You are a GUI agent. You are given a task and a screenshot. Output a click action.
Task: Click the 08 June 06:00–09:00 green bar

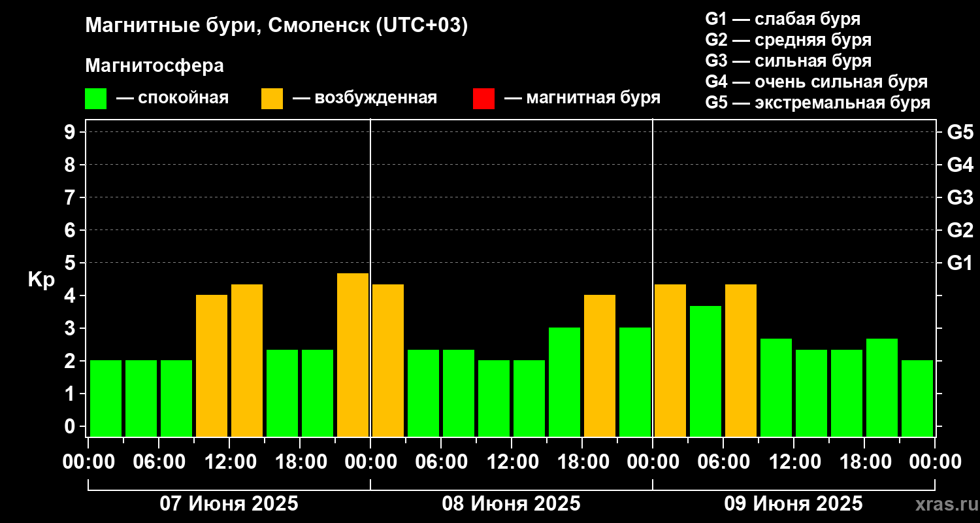[459, 393]
